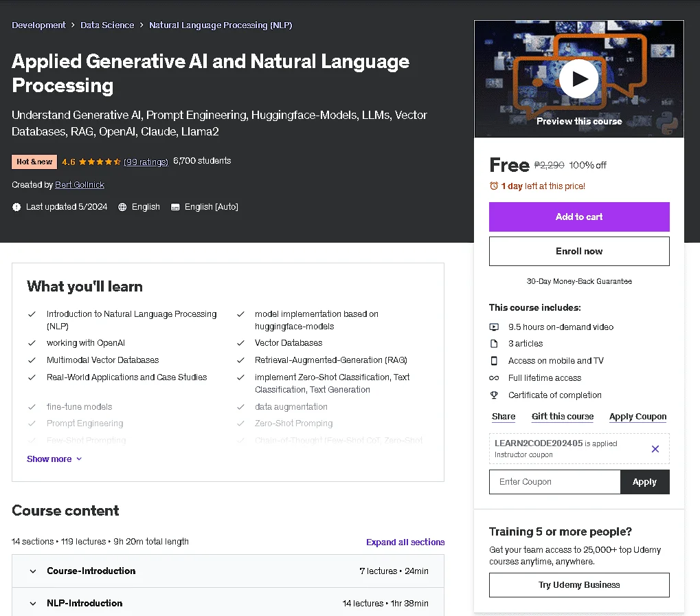Click the certificate trophy icon
The width and height of the screenshot is (700, 616).
point(494,395)
